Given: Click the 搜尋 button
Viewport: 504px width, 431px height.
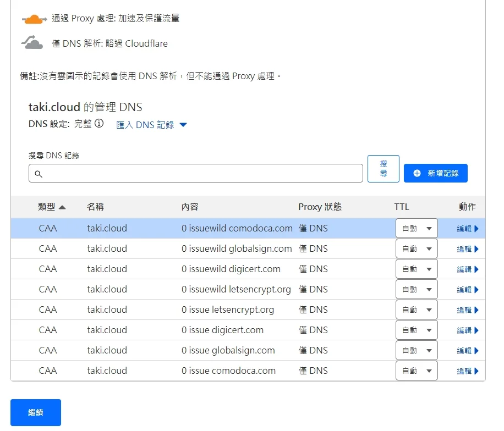Looking at the screenshot, I should pyautogui.click(x=383, y=169).
